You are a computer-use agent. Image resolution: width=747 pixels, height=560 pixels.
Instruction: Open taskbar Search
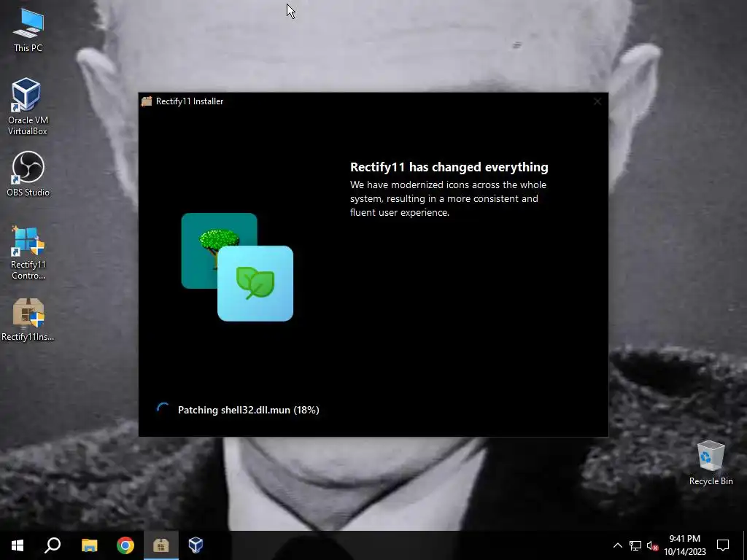[53, 545]
